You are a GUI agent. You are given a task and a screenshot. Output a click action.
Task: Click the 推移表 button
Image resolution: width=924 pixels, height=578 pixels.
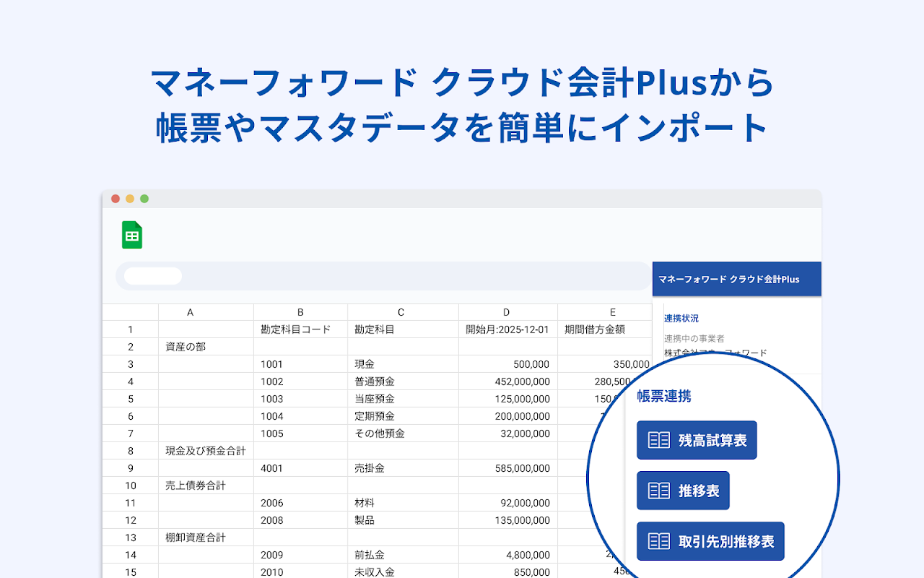pos(683,491)
